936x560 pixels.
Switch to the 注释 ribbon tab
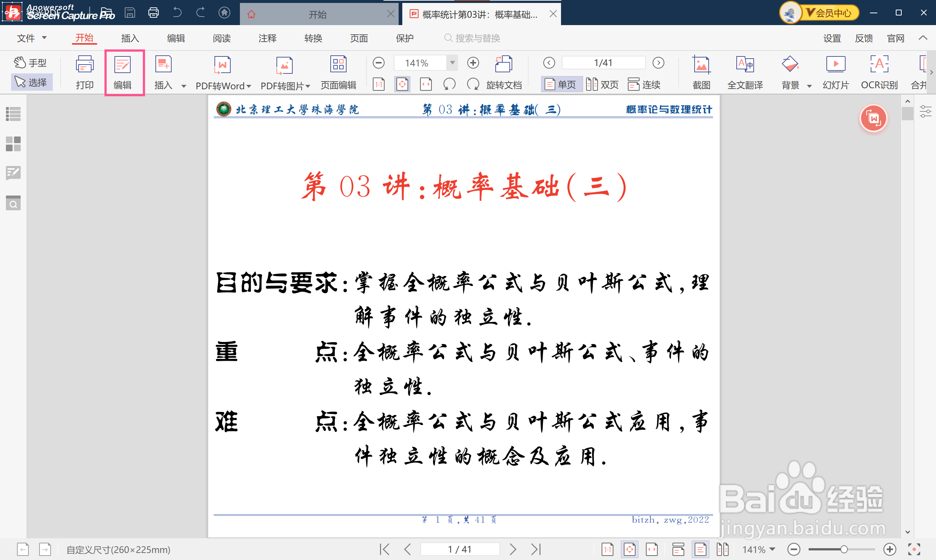267,38
